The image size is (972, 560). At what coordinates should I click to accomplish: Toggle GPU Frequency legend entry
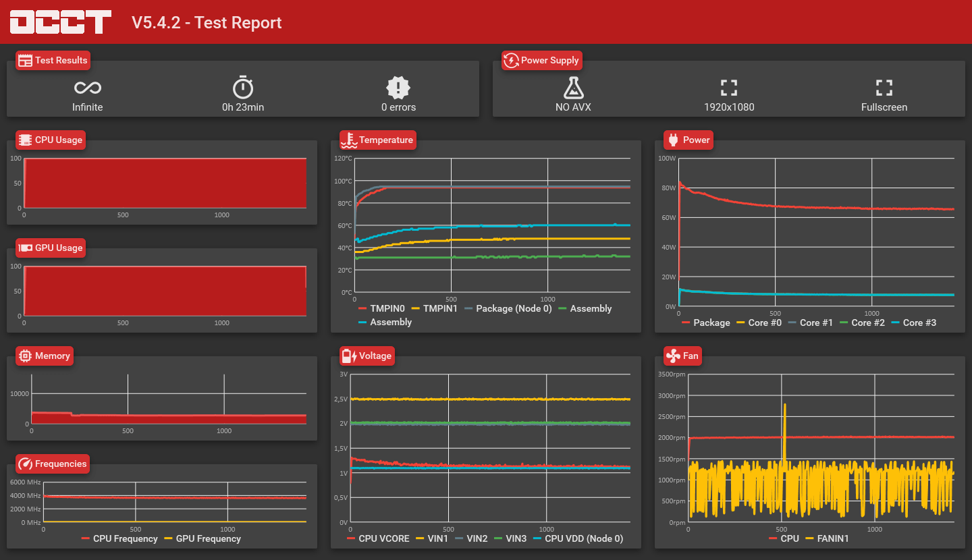(202, 538)
